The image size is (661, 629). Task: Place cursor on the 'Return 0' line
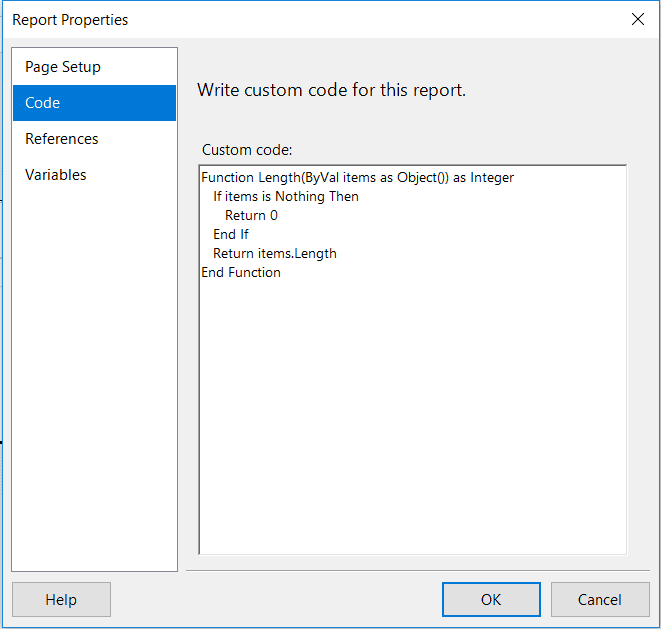251,216
